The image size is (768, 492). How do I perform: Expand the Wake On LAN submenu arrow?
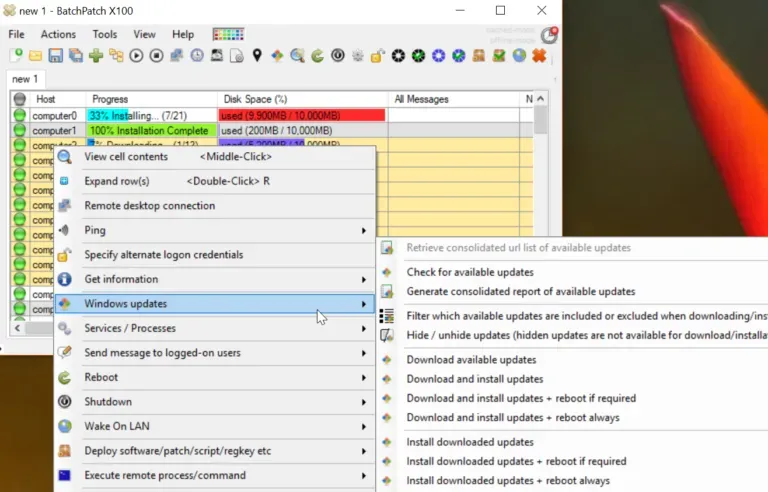363,426
